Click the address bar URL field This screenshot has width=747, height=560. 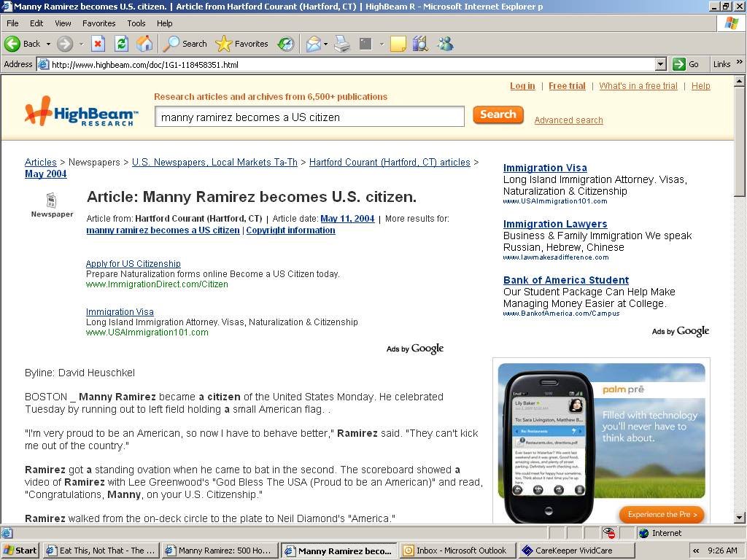(x=352, y=64)
